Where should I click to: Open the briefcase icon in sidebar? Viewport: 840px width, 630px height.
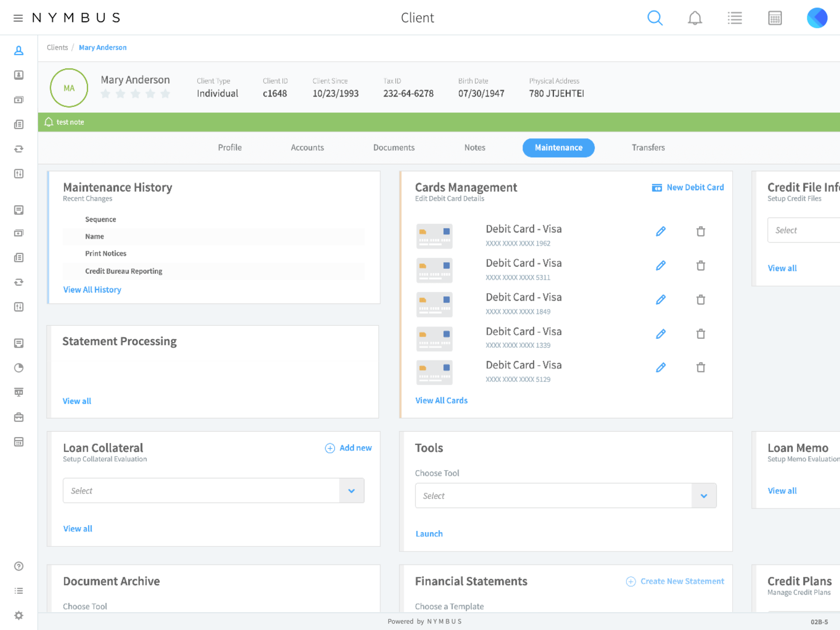point(19,417)
